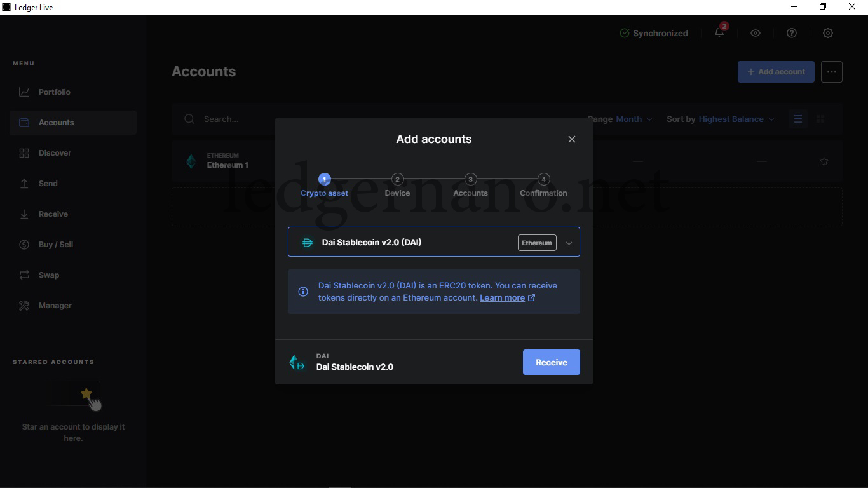Click the Manager tools icon
The image size is (868, 488).
[24, 306]
